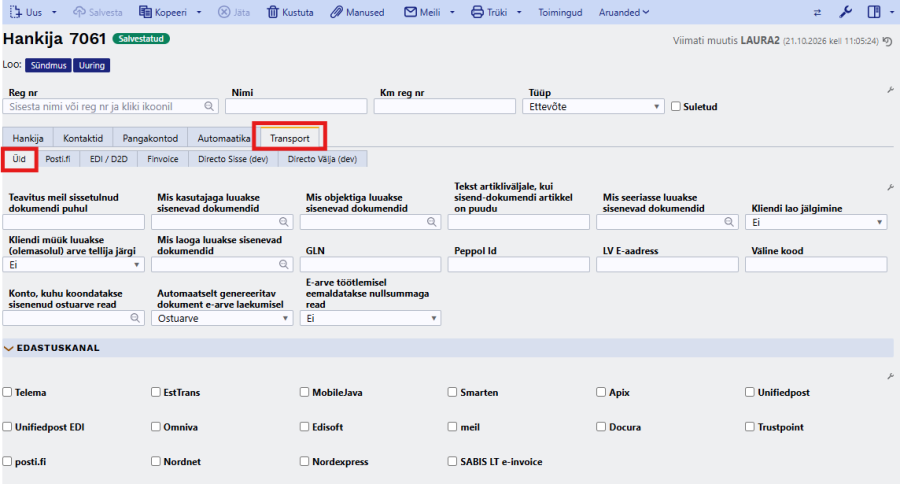Screen dimensions: 900x484
Task: Click the swap arrows icon in toolbar
Action: coord(817,12)
